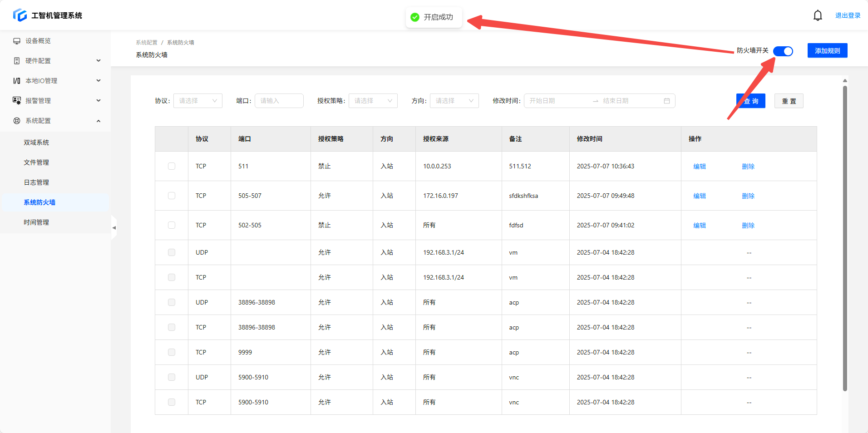This screenshot has height=433, width=868.
Task: Click the 系统配置 gear icon
Action: 17,121
